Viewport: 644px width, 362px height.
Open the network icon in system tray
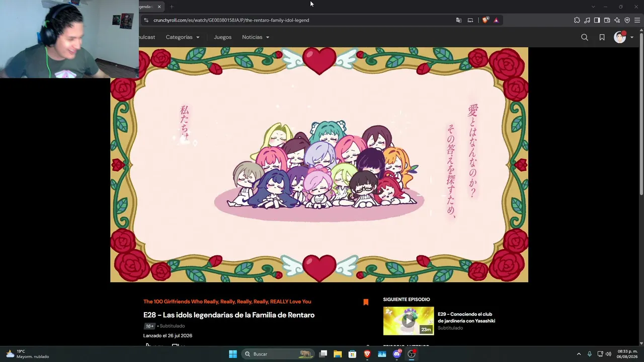click(x=600, y=354)
